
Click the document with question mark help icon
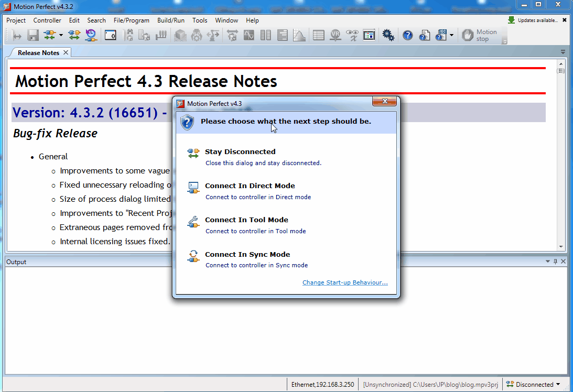(424, 36)
